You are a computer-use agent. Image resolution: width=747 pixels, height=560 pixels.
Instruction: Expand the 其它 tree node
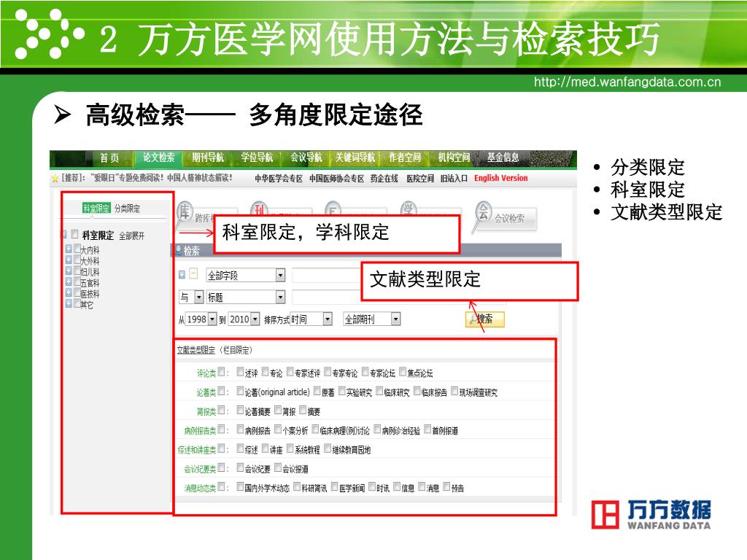pyautogui.click(x=69, y=303)
